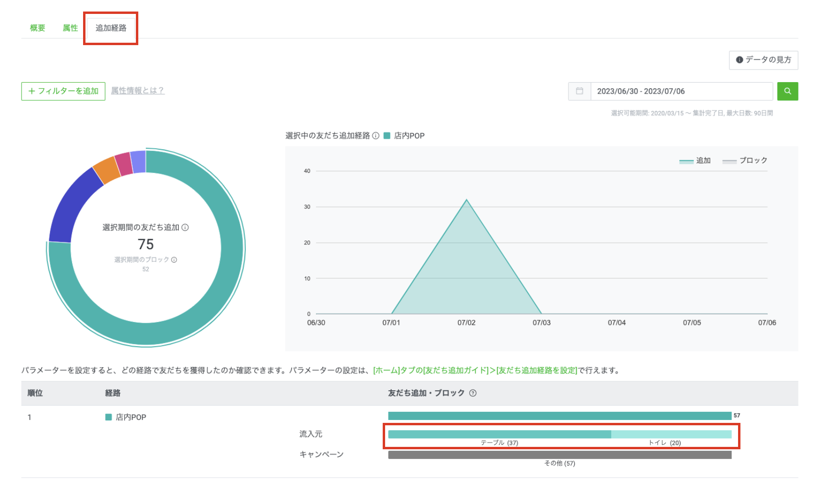Open the 属性情報とは？ link
This screenshot has height=504, width=824.
click(x=138, y=90)
